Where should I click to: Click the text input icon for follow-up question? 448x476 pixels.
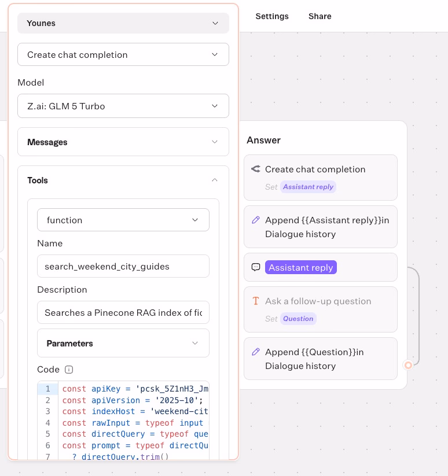(x=255, y=301)
